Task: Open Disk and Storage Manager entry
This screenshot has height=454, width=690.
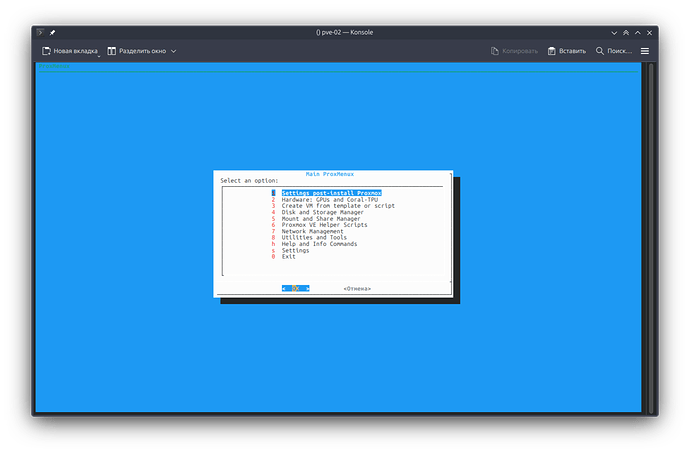Action: 322,212
